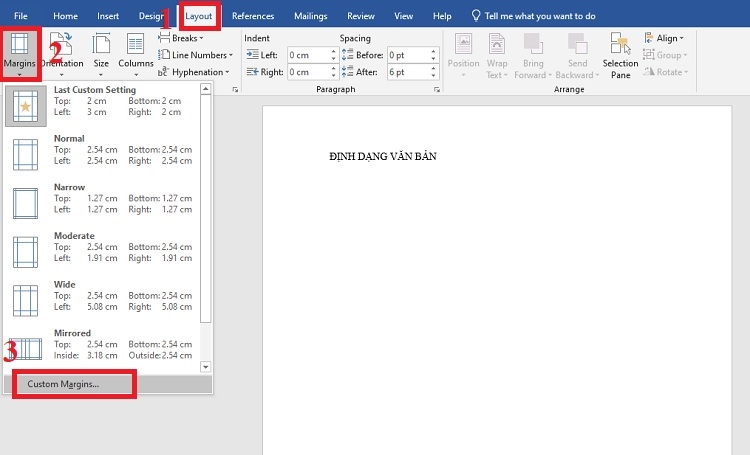Switch to the References tab
This screenshot has height=455, width=750.
253,17
